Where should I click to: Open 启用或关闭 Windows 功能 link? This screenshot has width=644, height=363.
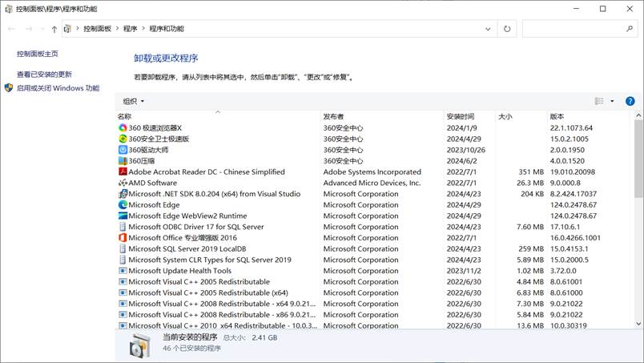58,88
